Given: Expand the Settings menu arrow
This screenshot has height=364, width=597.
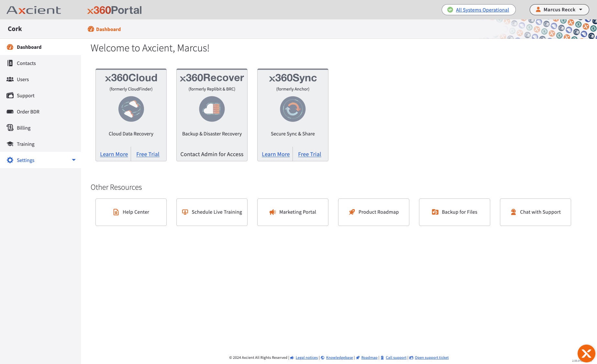Looking at the screenshot, I should pos(74,160).
